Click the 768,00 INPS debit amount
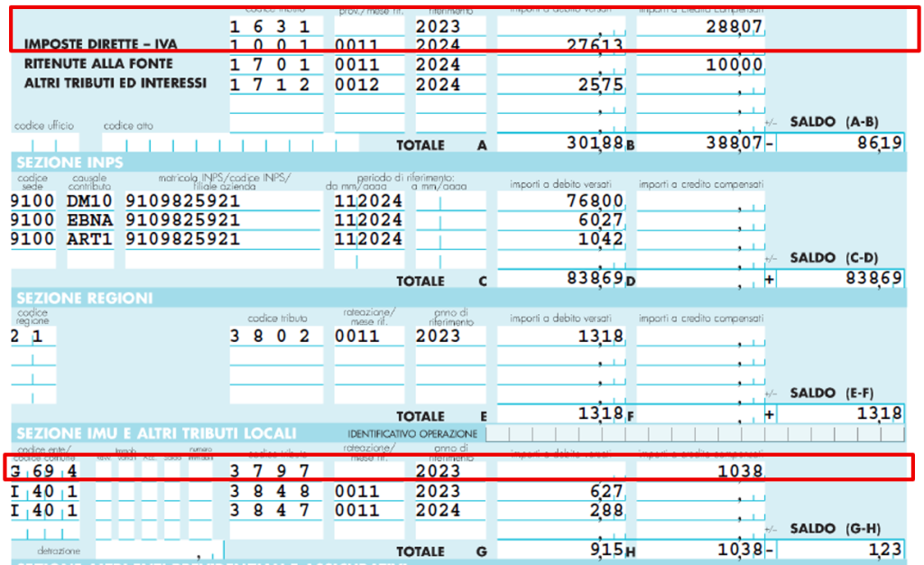 click(560, 200)
